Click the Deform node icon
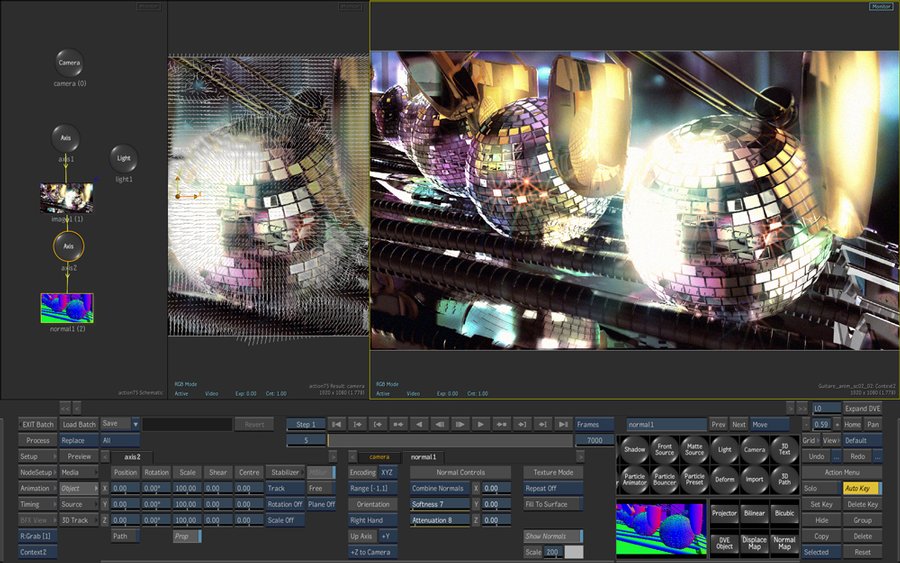 click(724, 479)
